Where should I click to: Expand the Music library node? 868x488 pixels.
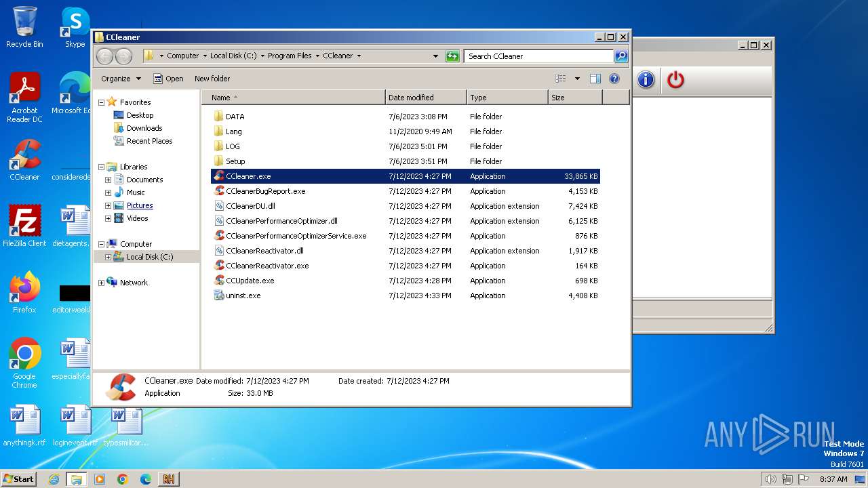[108, 192]
